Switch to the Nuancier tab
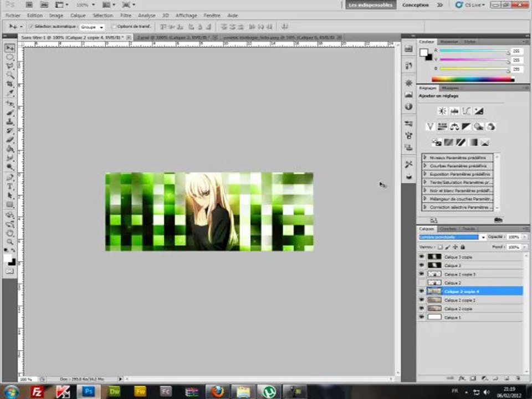 (449, 42)
